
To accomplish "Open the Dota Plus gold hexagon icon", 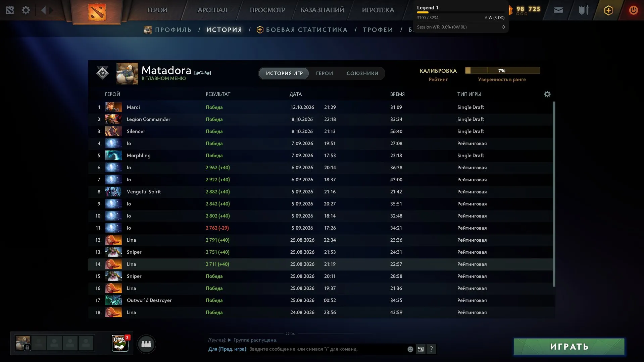I will coord(608,10).
